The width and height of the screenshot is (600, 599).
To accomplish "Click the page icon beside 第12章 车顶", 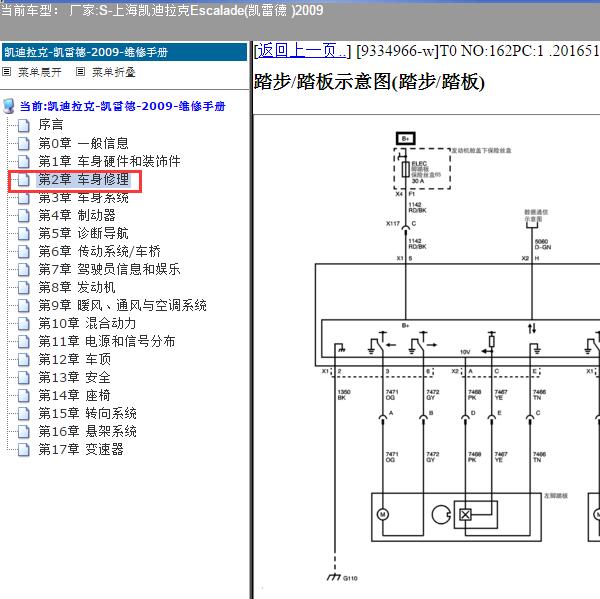I will (24, 359).
